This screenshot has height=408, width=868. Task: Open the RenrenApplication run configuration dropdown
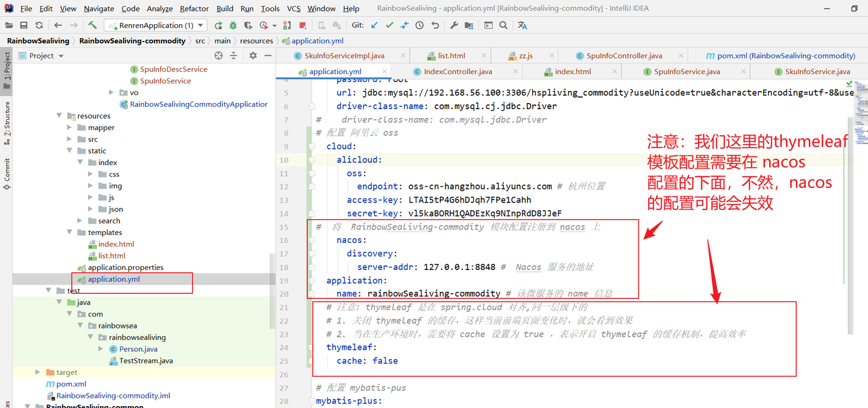pyautogui.click(x=199, y=25)
